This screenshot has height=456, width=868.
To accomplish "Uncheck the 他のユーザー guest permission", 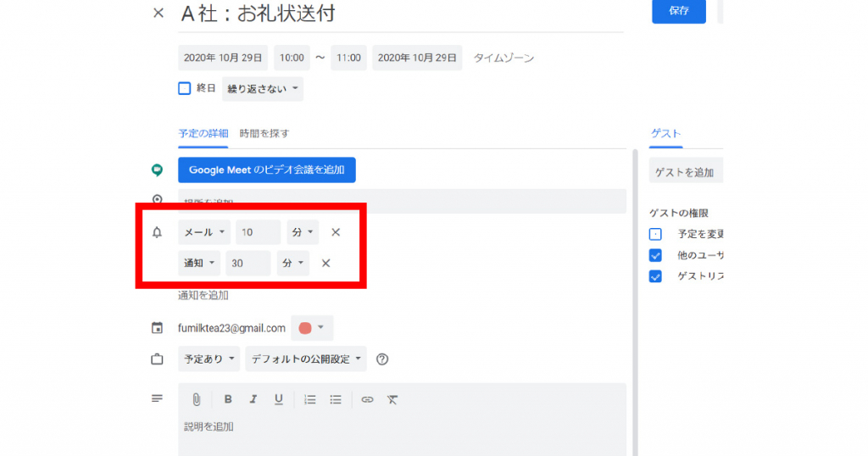I will 655,255.
